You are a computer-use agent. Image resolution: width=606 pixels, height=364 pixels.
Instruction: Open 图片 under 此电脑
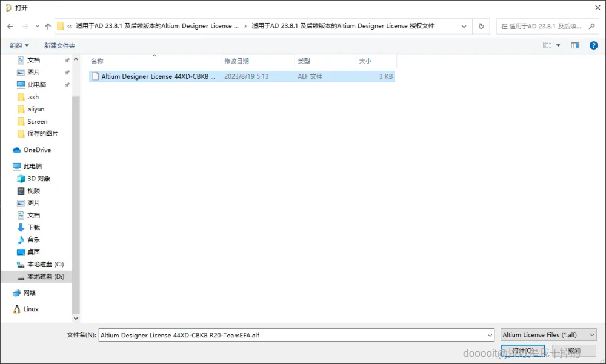tap(33, 203)
